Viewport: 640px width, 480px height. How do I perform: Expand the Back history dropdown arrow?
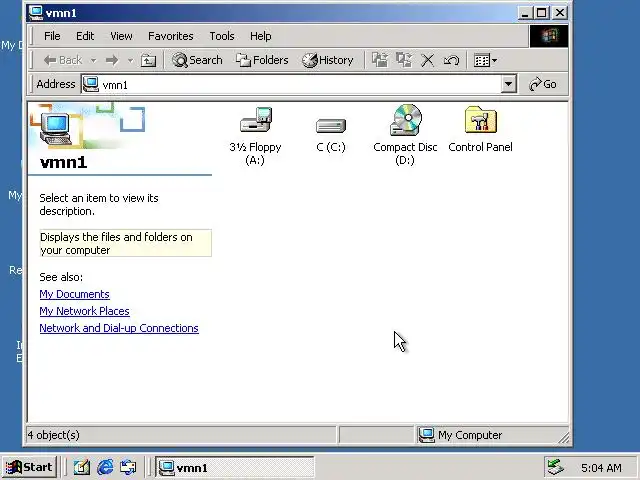click(x=93, y=60)
